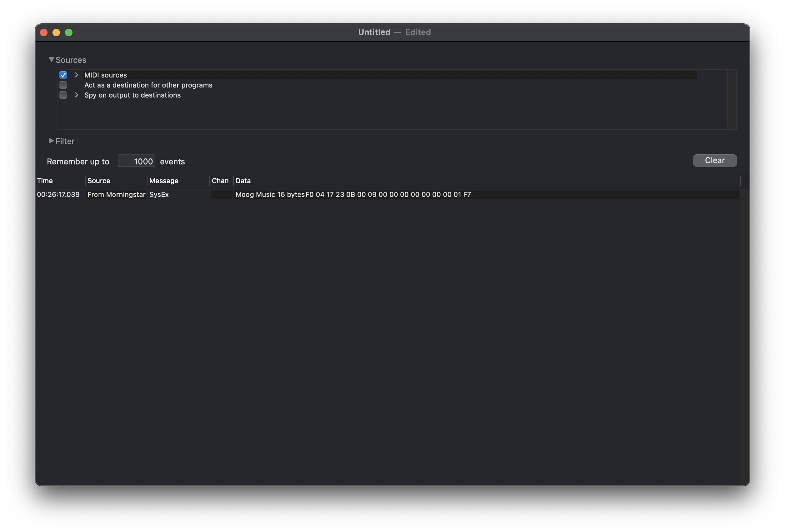The width and height of the screenshot is (785, 532).
Task: Expand Spy on output chevron
Action: pyautogui.click(x=76, y=95)
